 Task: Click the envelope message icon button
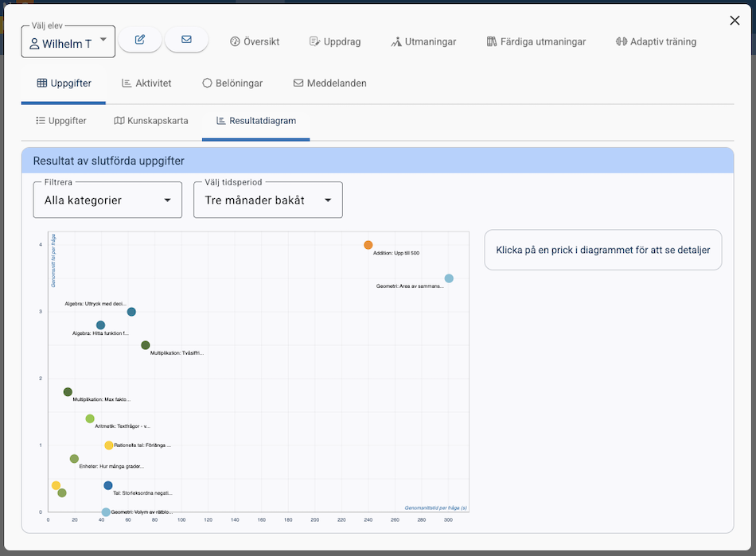click(186, 40)
